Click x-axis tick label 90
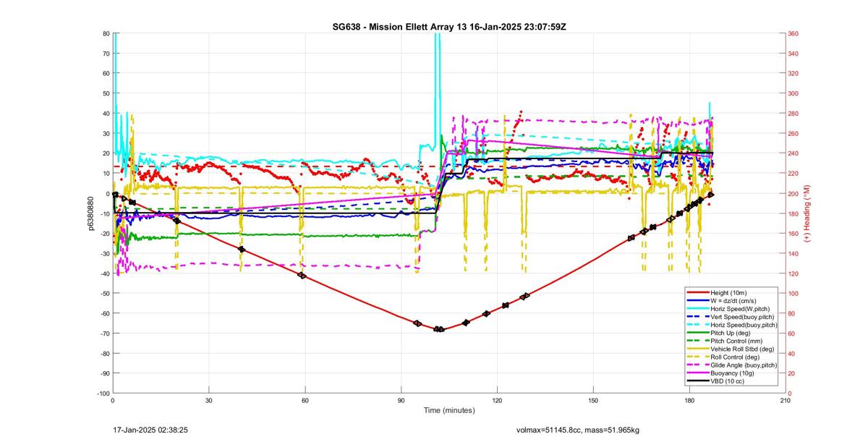This screenshot has width=868, height=442. tap(401, 400)
